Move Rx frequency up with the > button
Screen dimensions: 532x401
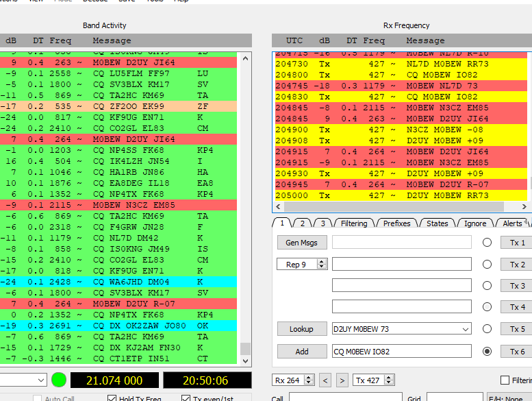tap(342, 380)
